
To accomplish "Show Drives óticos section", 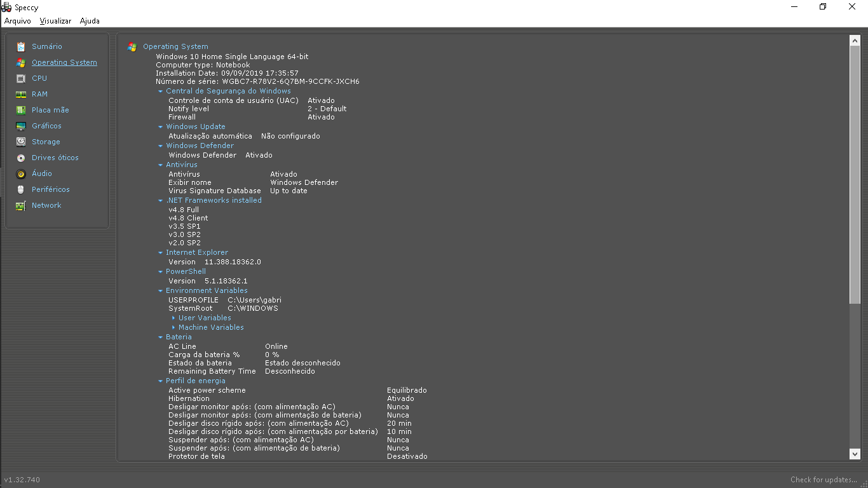I will (55, 158).
